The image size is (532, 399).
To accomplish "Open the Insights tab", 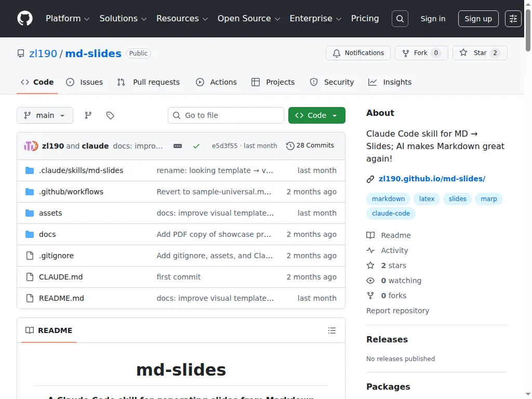I will click(x=390, y=82).
